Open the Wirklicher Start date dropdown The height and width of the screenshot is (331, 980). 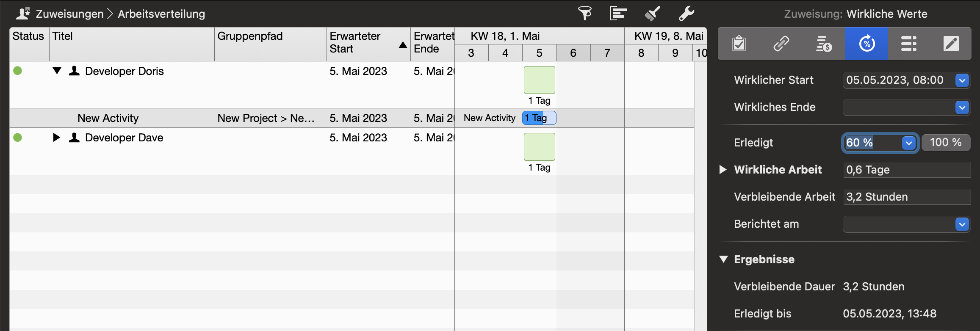(962, 80)
